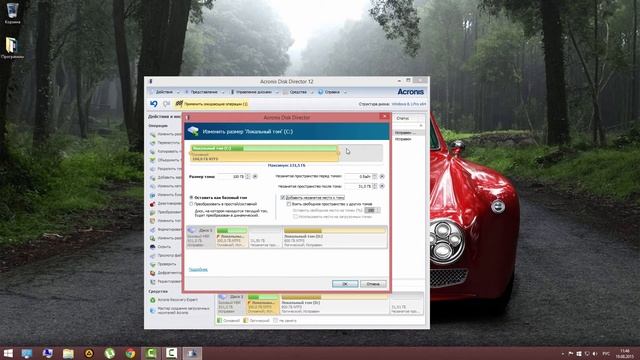
Task: Click the Redo arrow in main toolbar
Action: click(x=166, y=104)
